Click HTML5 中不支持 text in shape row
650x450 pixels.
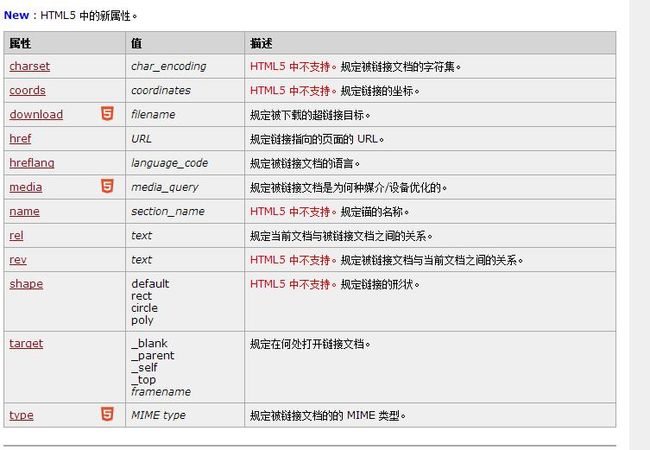point(293,284)
